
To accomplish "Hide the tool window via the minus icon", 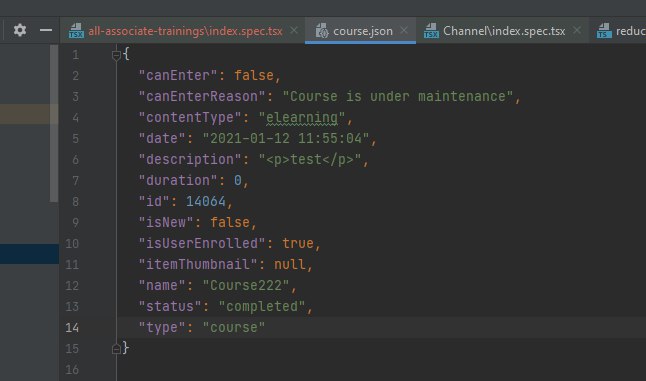I will 46,30.
